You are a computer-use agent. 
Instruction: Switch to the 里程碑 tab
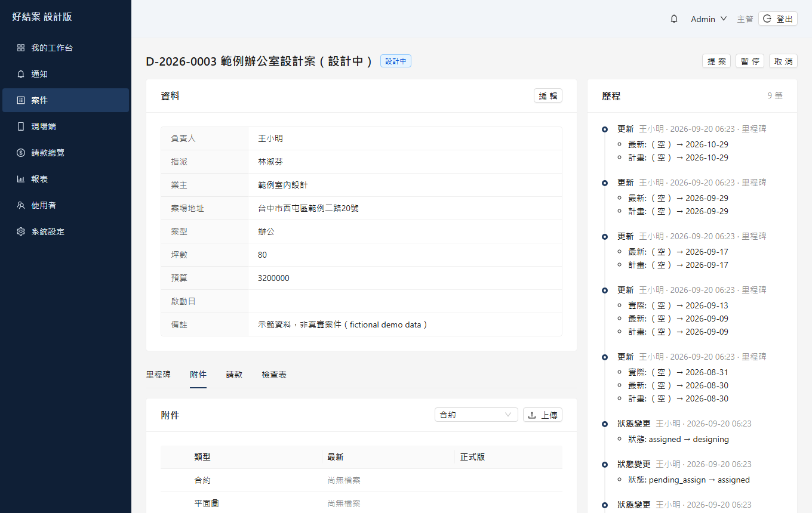(x=158, y=375)
